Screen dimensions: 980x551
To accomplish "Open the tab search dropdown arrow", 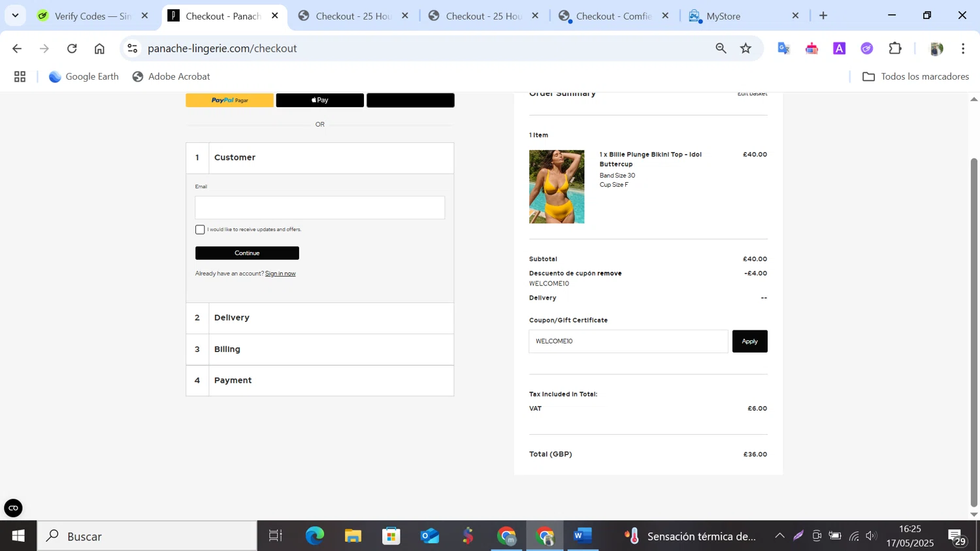I will [x=15, y=16].
